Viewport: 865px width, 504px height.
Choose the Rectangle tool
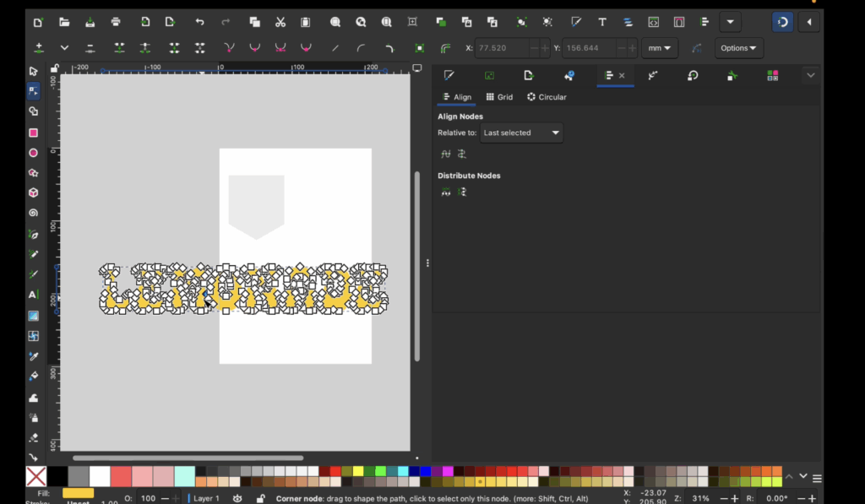pos(33,133)
